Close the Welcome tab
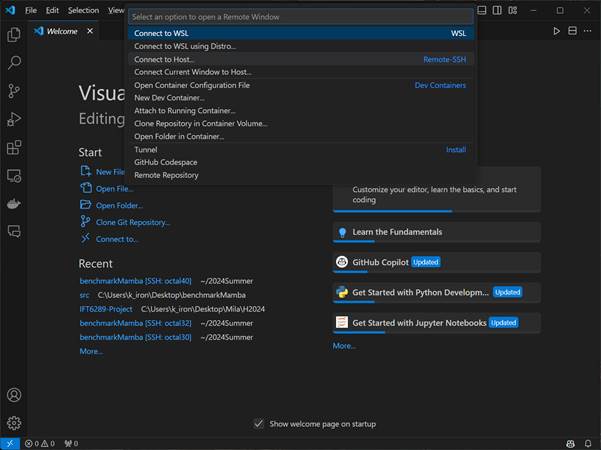The height and width of the screenshot is (450, 601). pos(90,31)
